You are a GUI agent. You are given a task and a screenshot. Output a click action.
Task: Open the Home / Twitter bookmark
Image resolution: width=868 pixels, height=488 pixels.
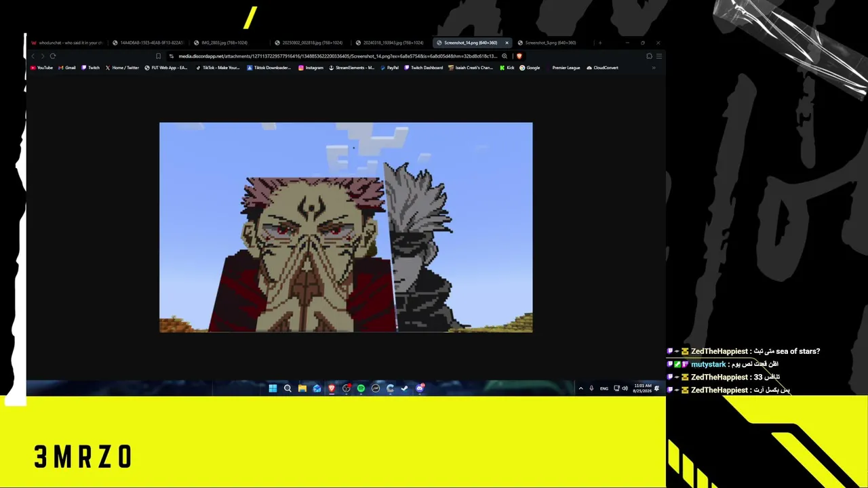[x=122, y=68]
